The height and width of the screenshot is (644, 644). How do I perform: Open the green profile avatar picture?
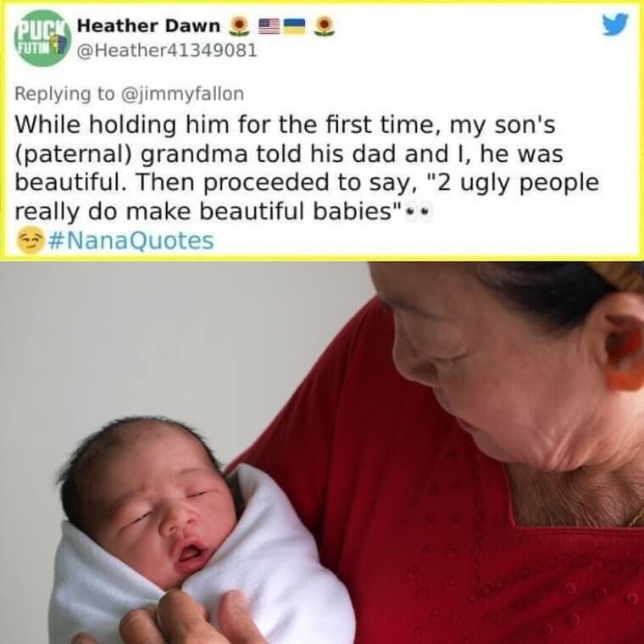point(42,38)
